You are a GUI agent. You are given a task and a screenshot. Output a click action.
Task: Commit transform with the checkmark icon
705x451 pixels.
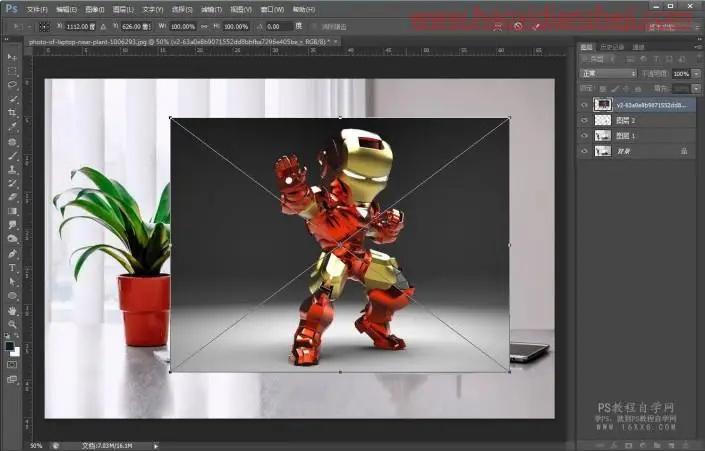[536, 27]
